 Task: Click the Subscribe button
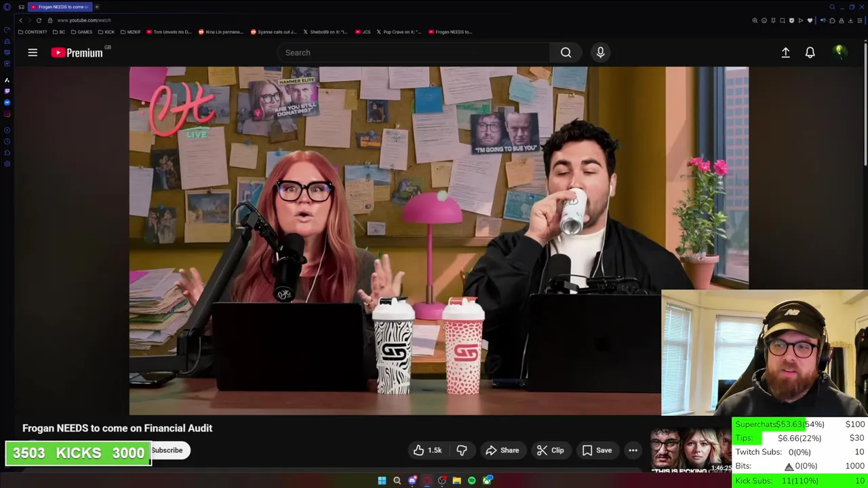click(x=167, y=450)
